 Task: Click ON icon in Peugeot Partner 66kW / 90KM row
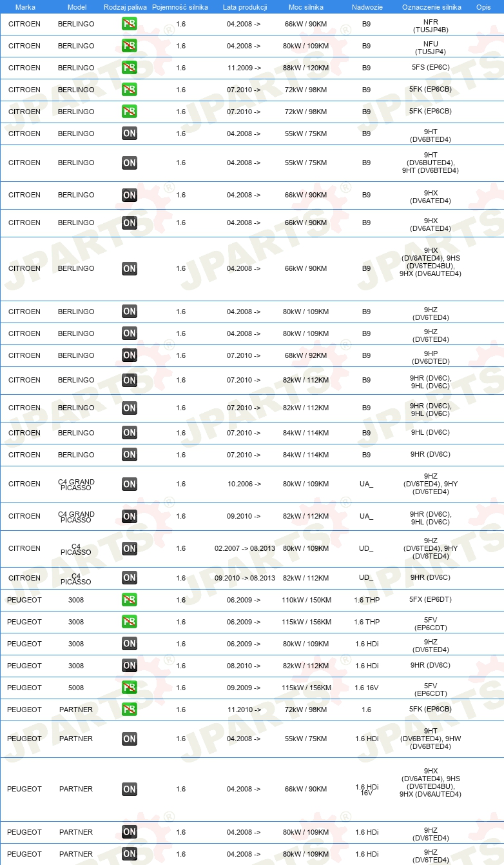click(x=129, y=789)
